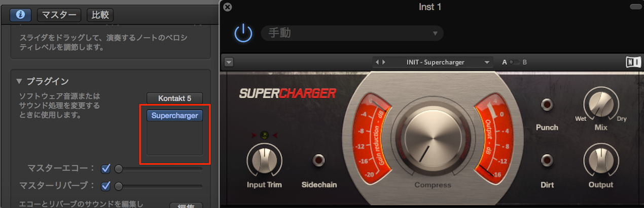Open the plugin header menu arrow
Screen dimensions: 644x208
[x=229, y=62]
